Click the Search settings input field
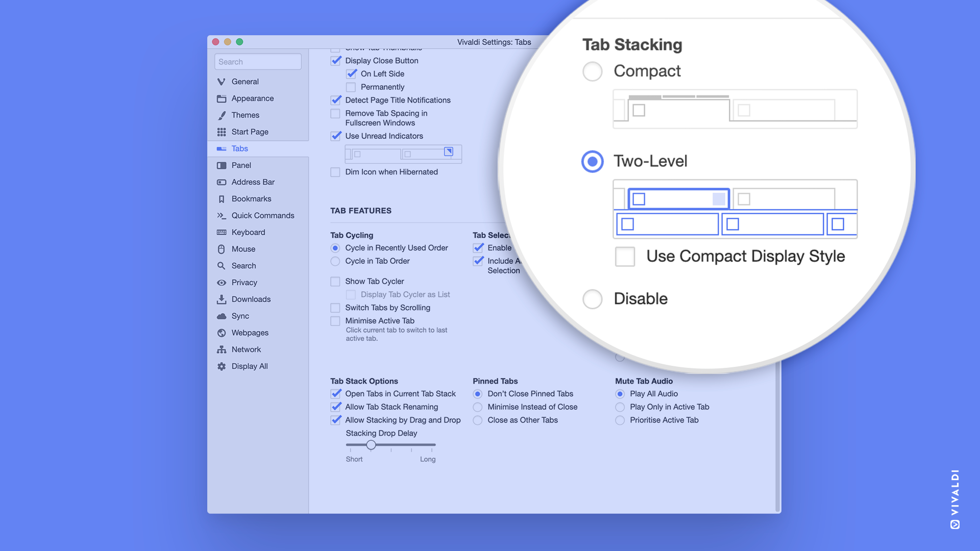Image resolution: width=980 pixels, height=551 pixels. 258,61
